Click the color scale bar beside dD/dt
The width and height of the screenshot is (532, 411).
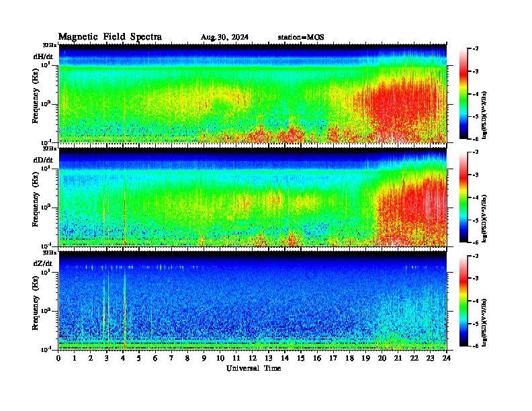pyautogui.click(x=463, y=197)
